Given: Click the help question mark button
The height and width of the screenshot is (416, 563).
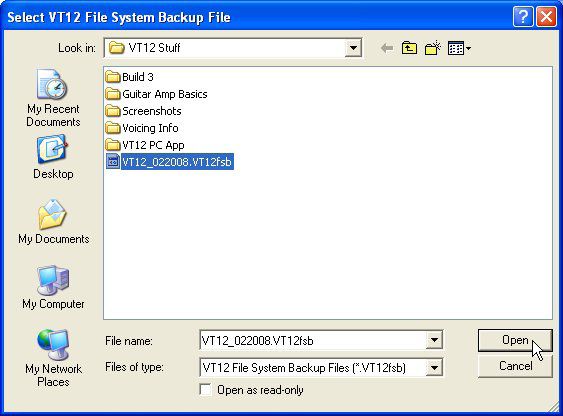Looking at the screenshot, I should (x=523, y=17).
